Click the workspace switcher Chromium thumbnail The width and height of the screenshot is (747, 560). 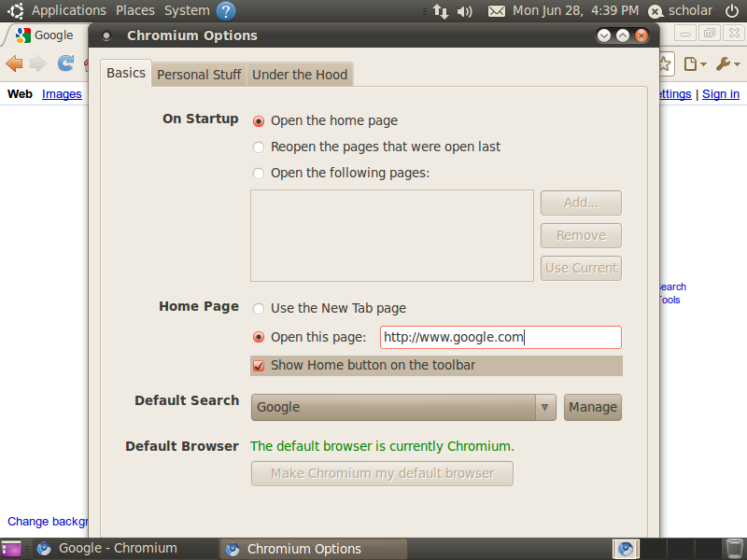625,549
